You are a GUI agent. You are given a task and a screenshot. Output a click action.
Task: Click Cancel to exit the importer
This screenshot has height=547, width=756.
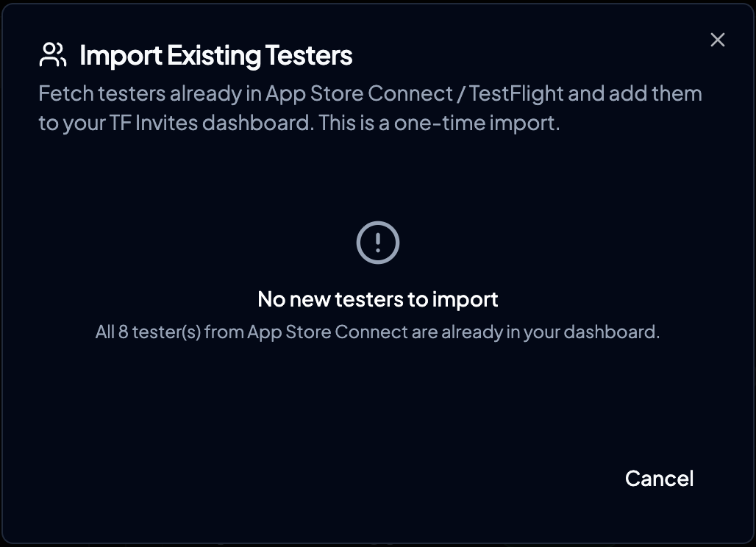coord(658,478)
